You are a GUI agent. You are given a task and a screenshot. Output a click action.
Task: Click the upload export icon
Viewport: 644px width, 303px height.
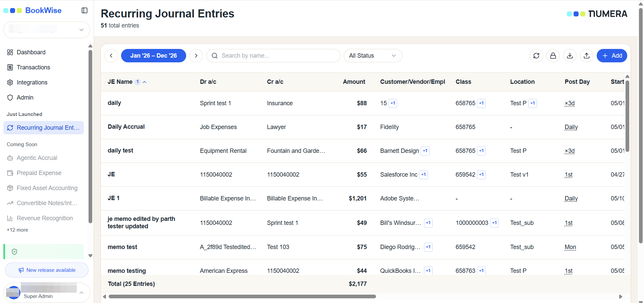click(x=587, y=56)
